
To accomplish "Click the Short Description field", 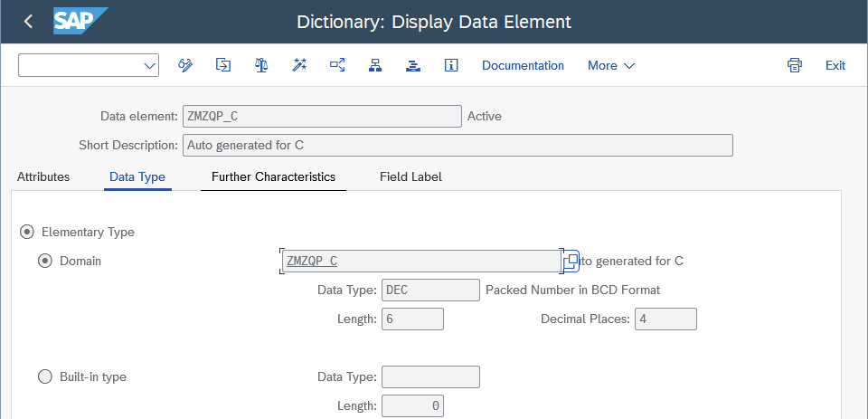I will (x=458, y=145).
